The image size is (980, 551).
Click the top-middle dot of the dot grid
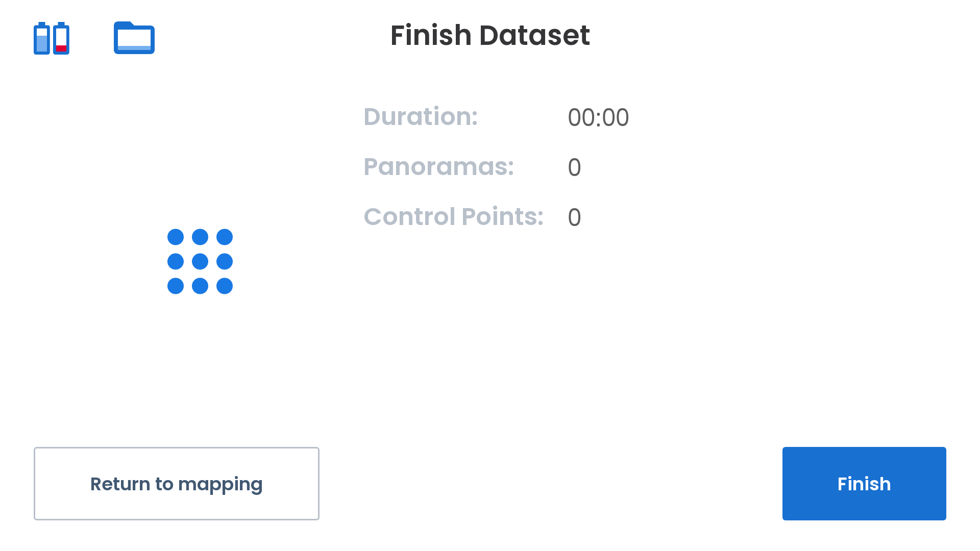[200, 237]
